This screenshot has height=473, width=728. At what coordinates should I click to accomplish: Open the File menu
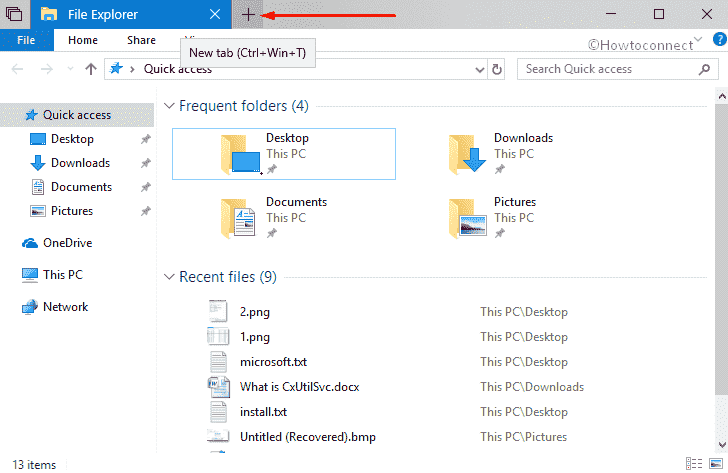26,40
